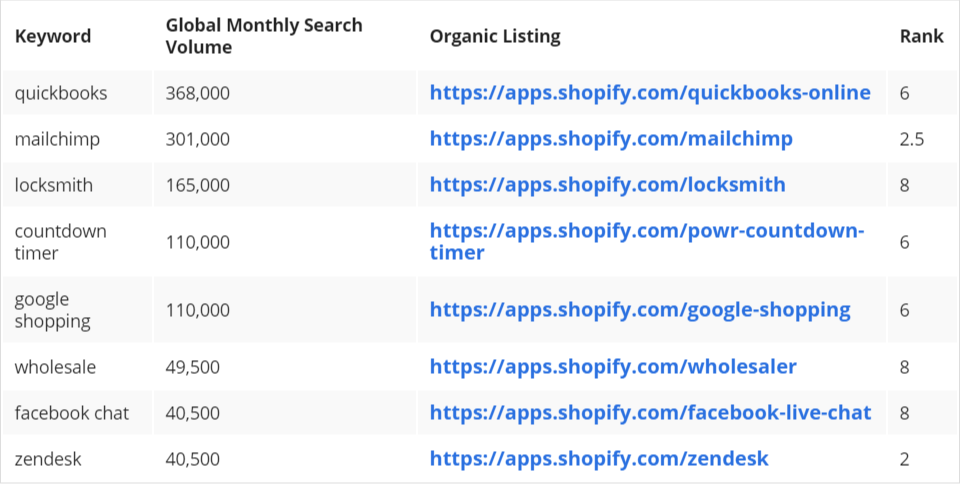
Task: Open the wholesaler app listing link
Action: click(x=613, y=367)
